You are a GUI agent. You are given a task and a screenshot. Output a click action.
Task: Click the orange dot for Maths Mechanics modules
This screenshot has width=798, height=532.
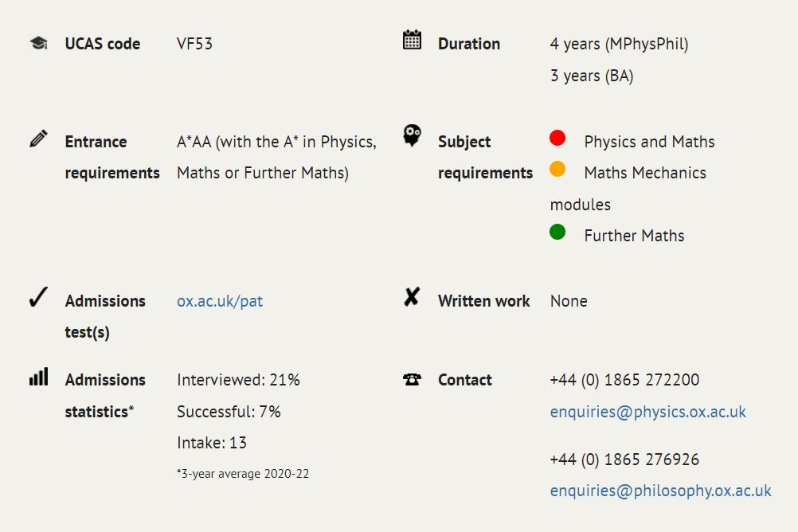557,169
